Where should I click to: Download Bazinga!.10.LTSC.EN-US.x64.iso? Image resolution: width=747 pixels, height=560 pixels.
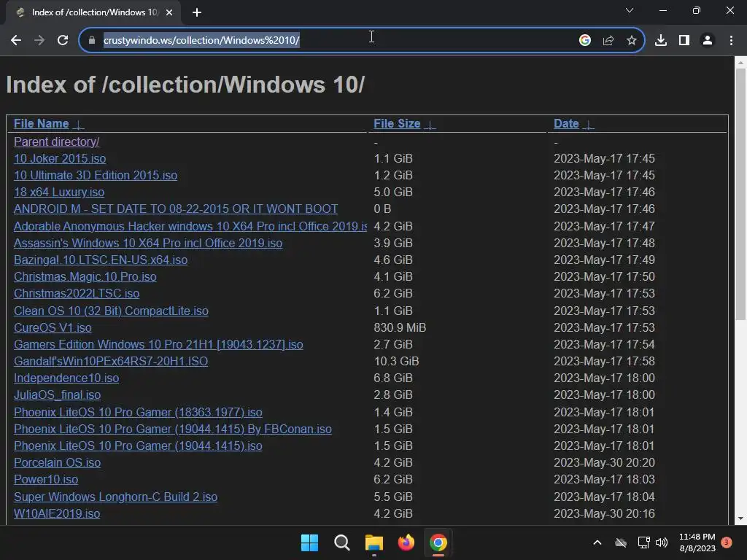coord(101,260)
